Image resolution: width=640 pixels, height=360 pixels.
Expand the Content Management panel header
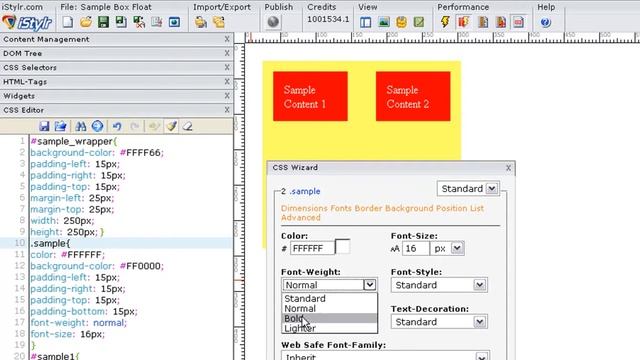tap(116, 39)
